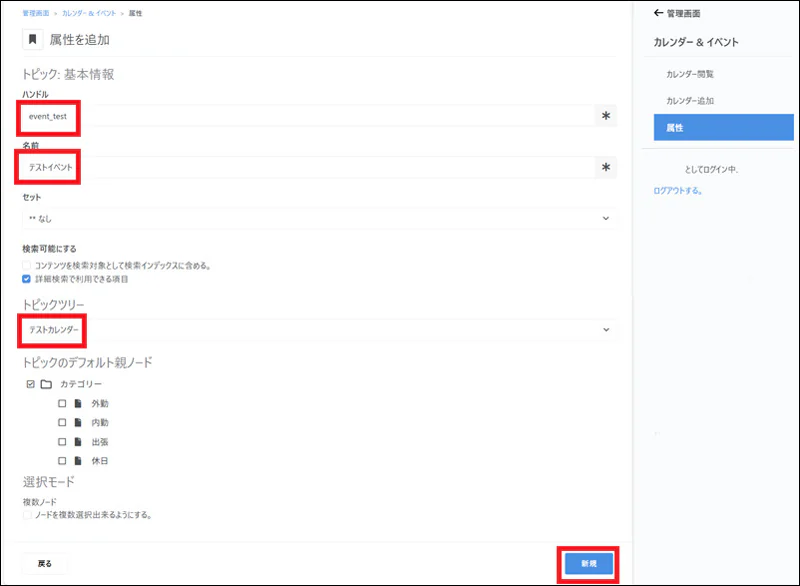
Task: Click the document icon beside 休日
Action: click(x=78, y=461)
